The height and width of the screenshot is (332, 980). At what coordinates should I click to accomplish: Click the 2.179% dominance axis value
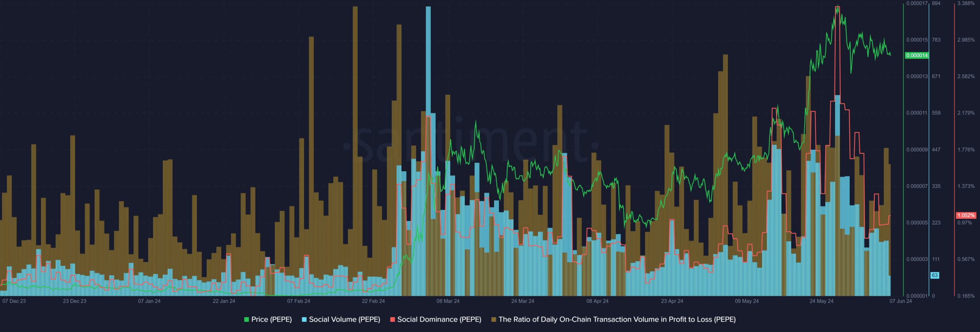966,113
